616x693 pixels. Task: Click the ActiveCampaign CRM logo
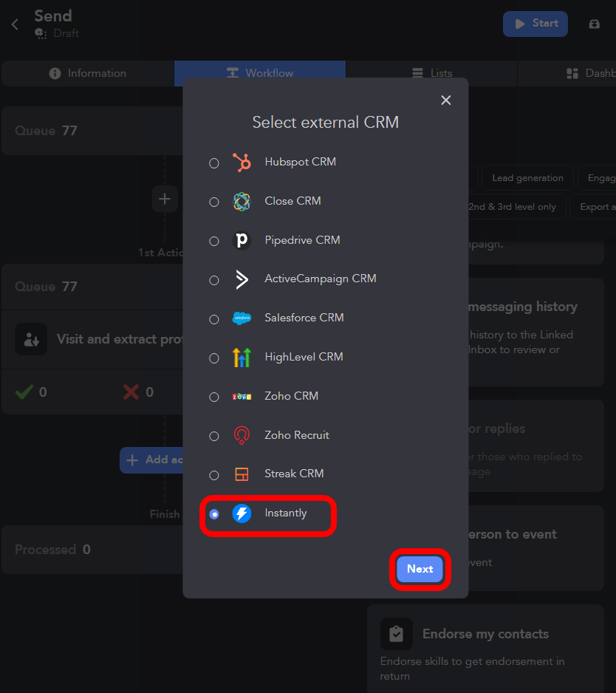coord(242,279)
